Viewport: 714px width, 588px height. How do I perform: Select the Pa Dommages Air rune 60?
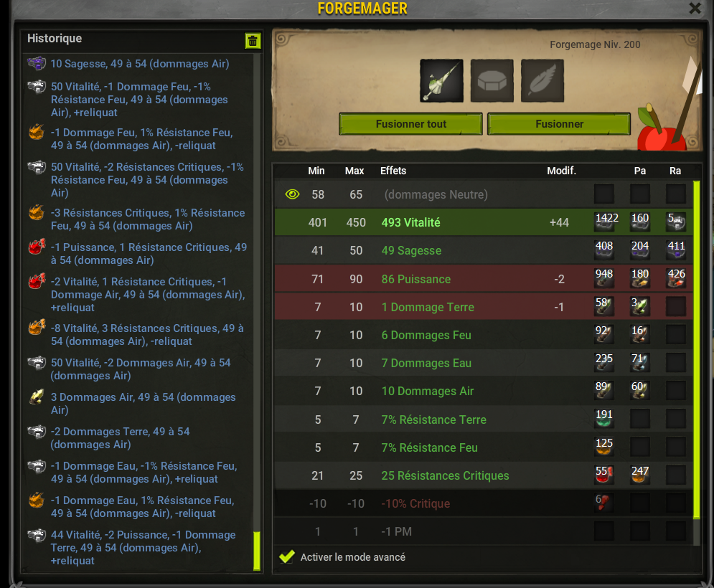click(640, 391)
